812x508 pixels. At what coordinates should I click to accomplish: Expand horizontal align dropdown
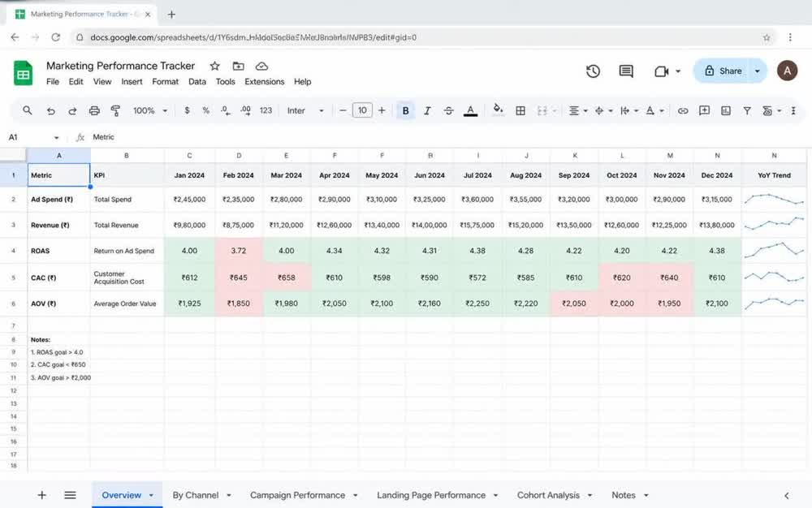585,110
